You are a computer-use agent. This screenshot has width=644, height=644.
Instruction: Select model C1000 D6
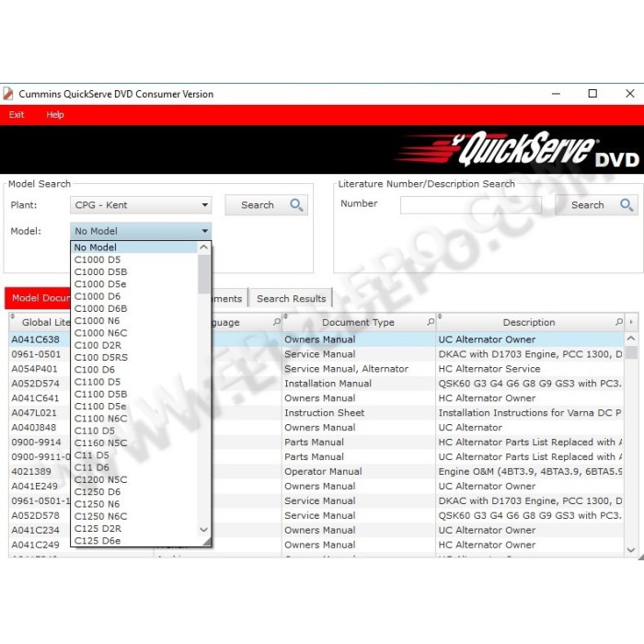coord(134,296)
